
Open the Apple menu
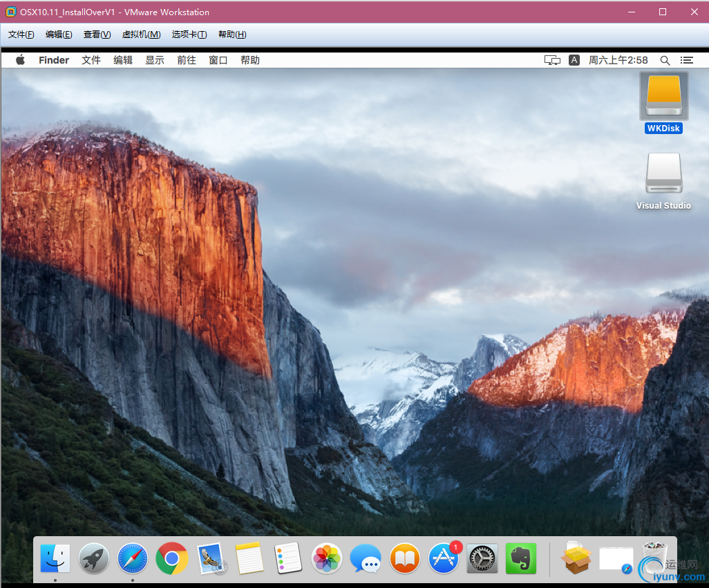coord(20,60)
